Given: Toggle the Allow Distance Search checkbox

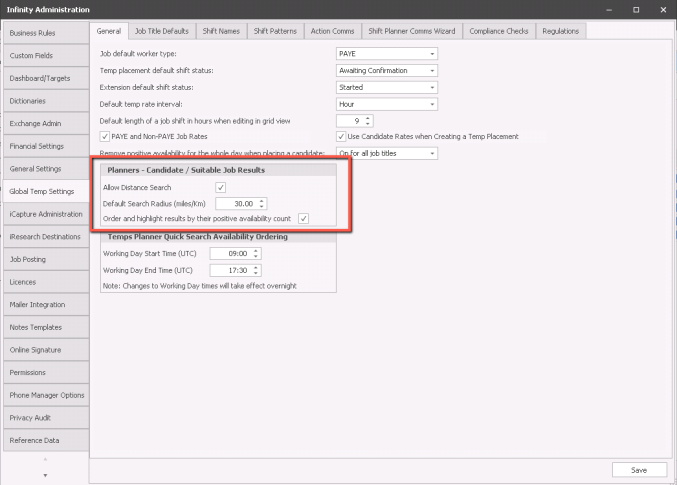Looking at the screenshot, I should coord(220,187).
